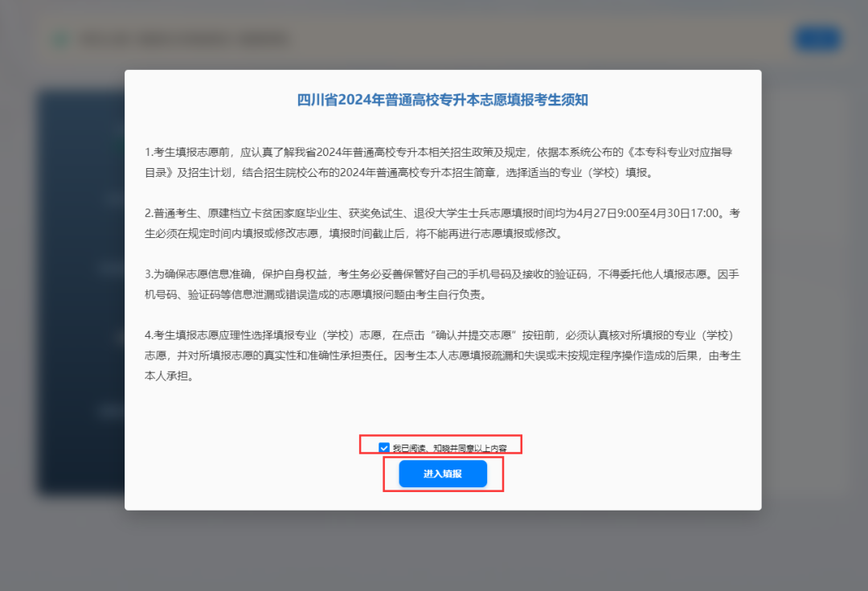Click the blurred notice text in top banner
Image resolution: width=868 pixels, height=591 pixels.
tap(185, 39)
